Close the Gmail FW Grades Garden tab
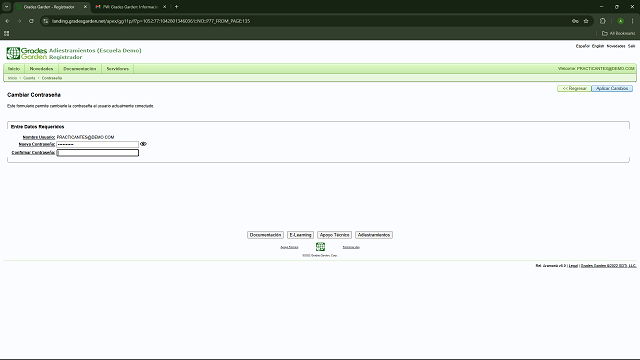The image size is (640, 360). point(164,7)
